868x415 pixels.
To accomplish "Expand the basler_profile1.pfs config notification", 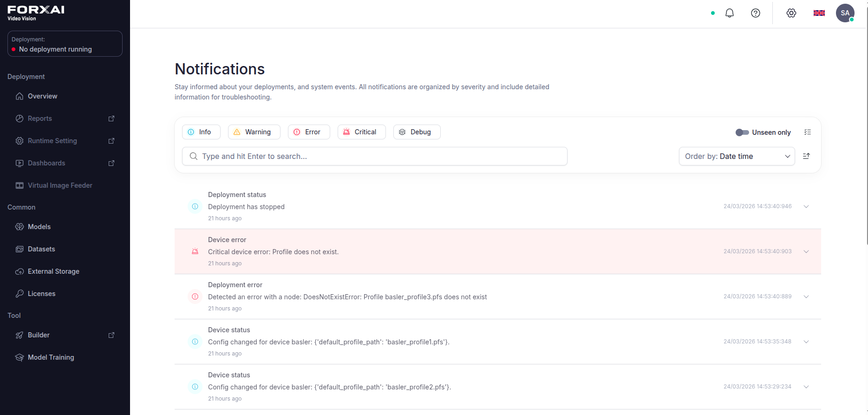I will pos(806,342).
